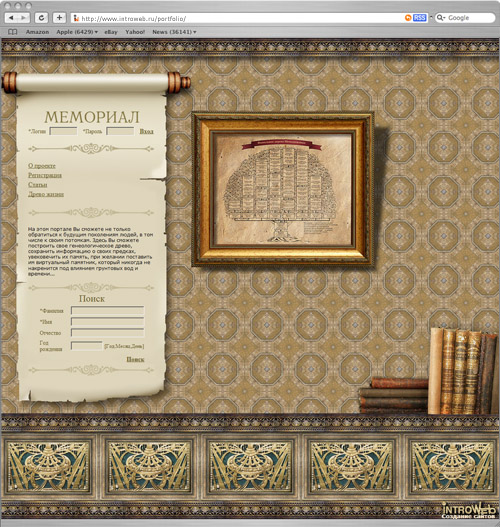Click the site favicon in address bar
This screenshot has width=500, height=527.
(x=76, y=18)
